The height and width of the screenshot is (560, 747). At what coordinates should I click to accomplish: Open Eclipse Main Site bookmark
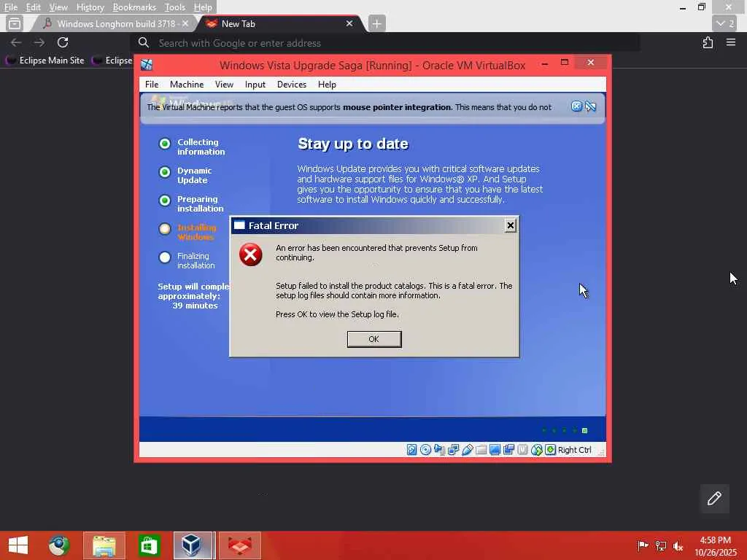pos(45,61)
